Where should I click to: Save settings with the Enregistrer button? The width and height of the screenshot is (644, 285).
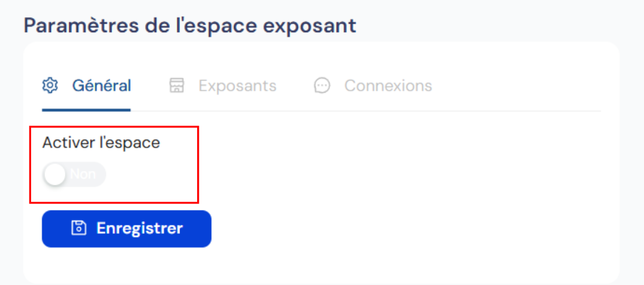126,229
